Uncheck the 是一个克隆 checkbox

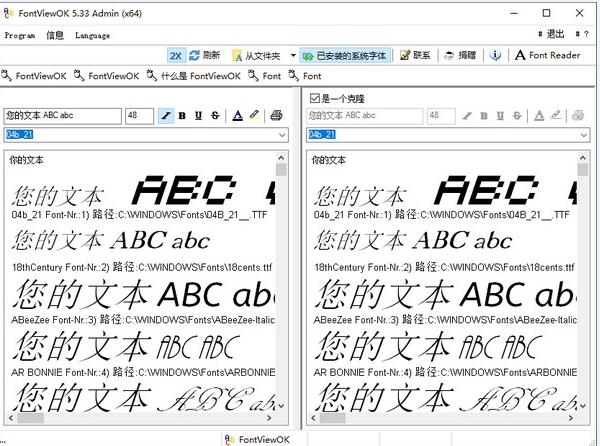pyautogui.click(x=315, y=99)
